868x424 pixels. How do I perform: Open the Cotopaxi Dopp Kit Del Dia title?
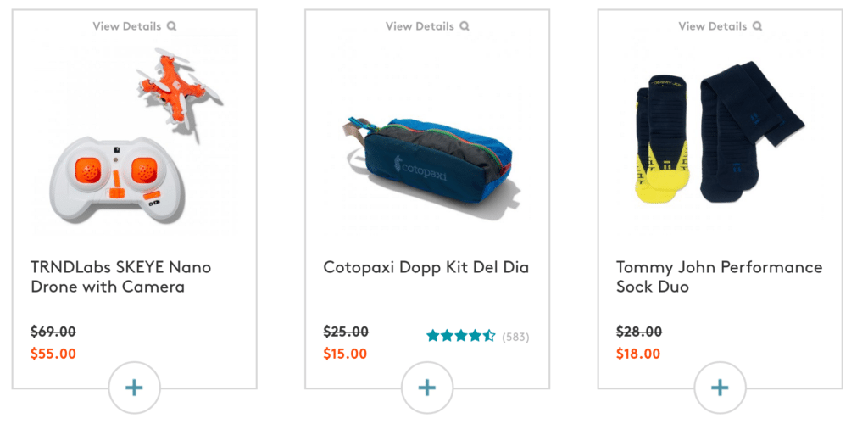click(426, 267)
